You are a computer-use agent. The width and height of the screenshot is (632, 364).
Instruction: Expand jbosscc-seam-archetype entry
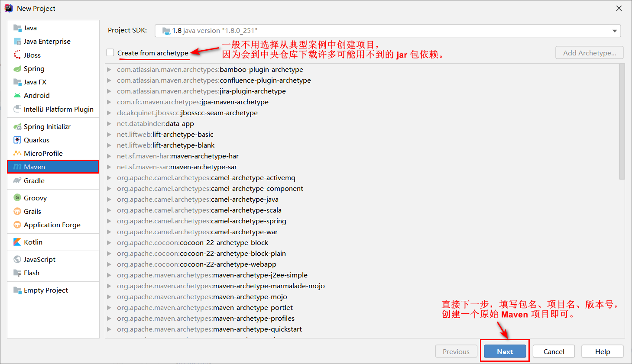[109, 113]
